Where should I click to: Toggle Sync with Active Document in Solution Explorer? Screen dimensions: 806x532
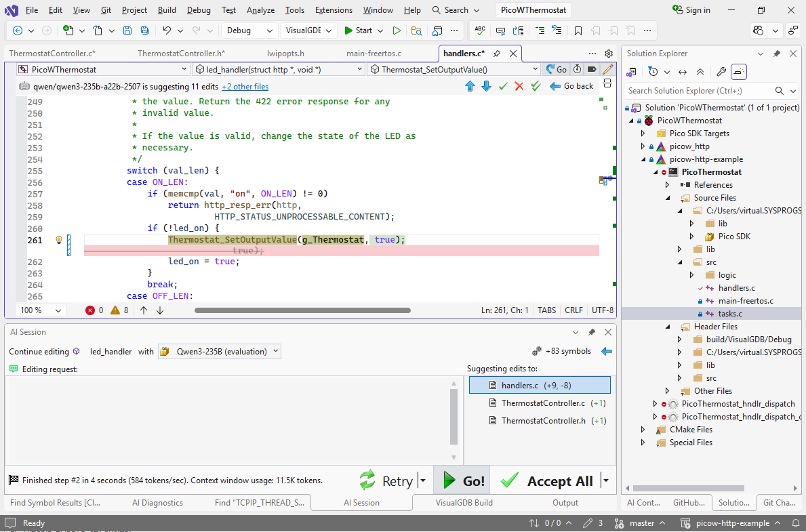pos(683,72)
